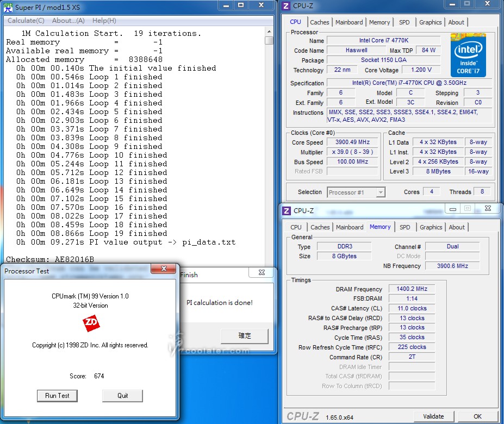Click the Specification value text
The image size is (504, 424).
tap(409, 83)
